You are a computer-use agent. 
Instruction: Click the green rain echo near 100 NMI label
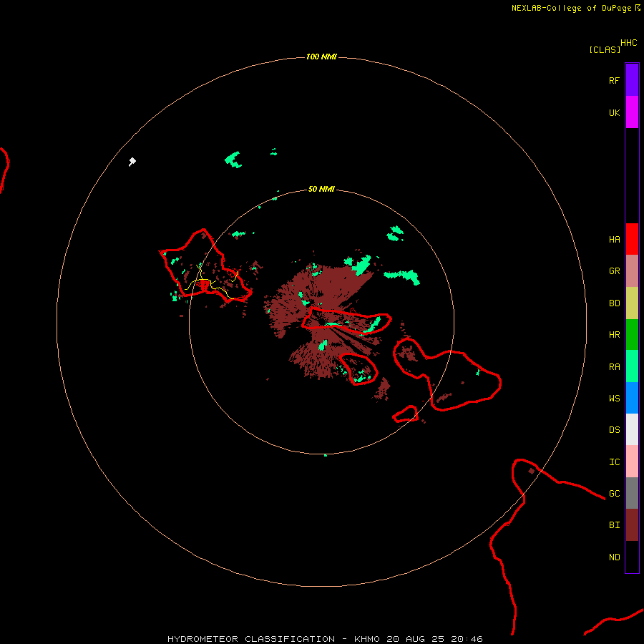[234, 160]
